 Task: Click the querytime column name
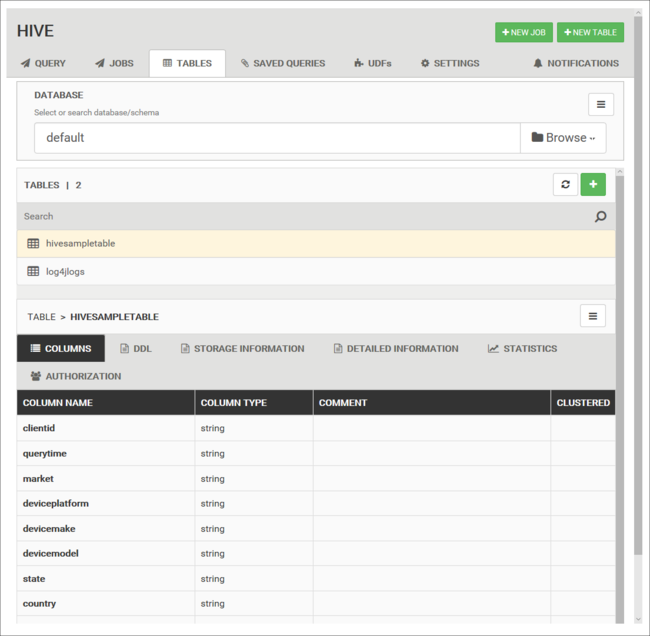(x=44, y=454)
